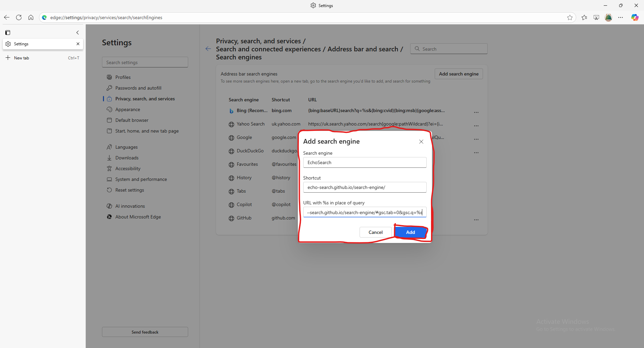Open Settings and more ellipsis menu
Screen dimensions: 644x348
[x=621, y=17]
